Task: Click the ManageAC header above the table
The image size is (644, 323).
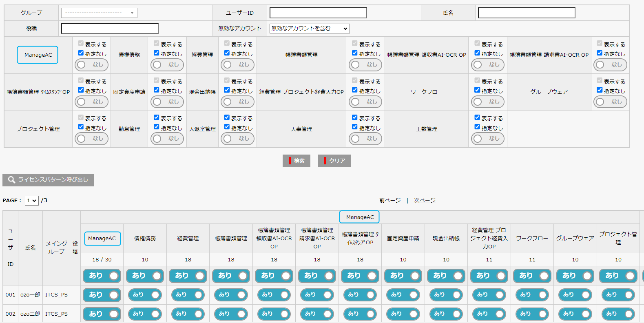Action: (359, 217)
